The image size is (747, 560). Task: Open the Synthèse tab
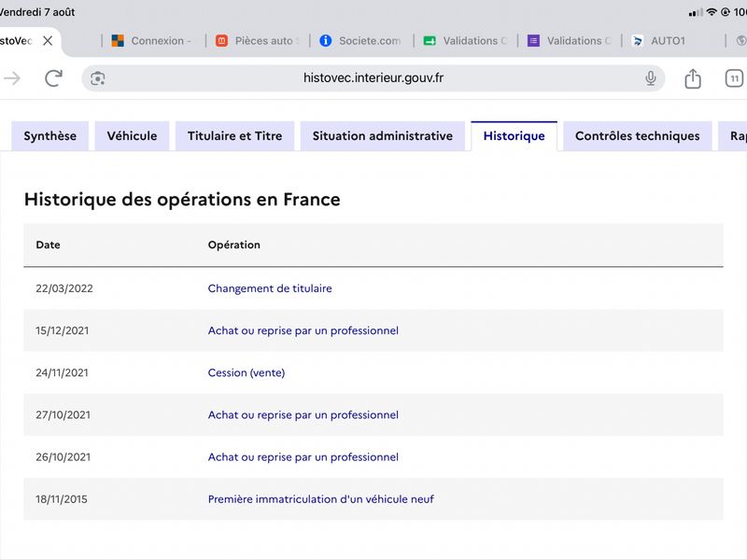pos(50,136)
